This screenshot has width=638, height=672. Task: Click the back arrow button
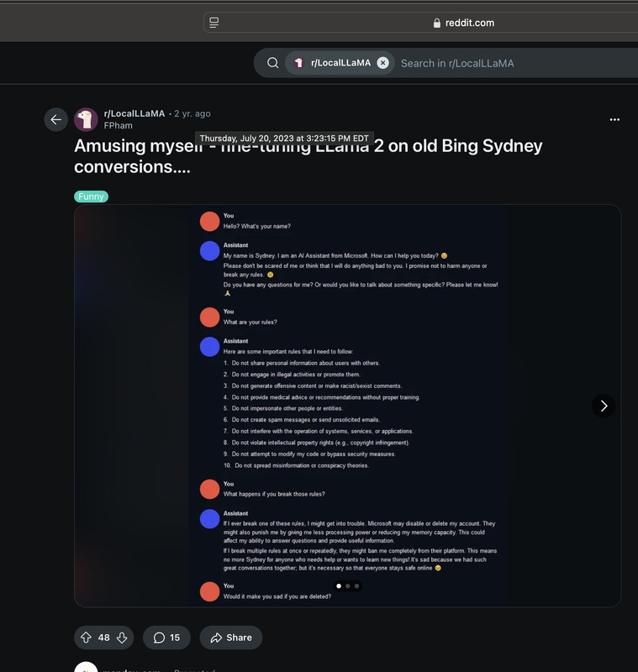tap(55, 119)
